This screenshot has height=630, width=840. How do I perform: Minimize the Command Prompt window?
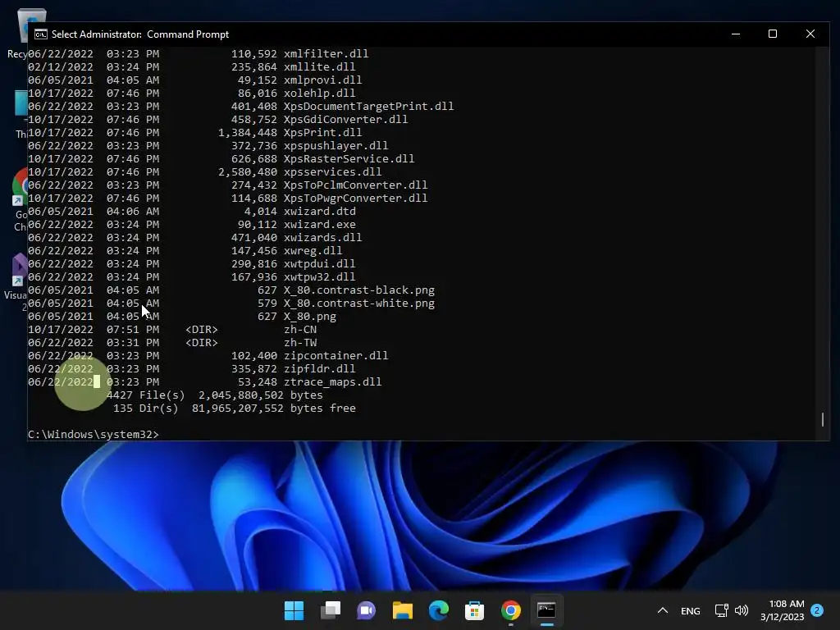click(736, 34)
